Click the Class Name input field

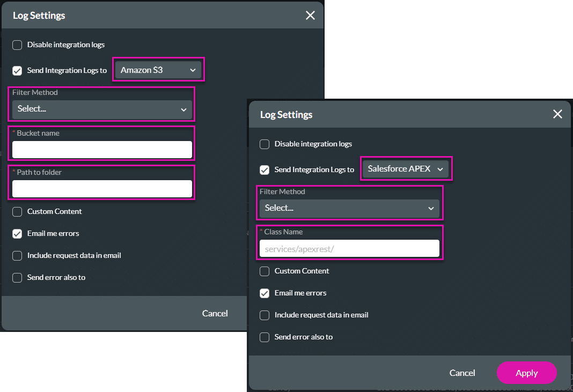click(349, 248)
